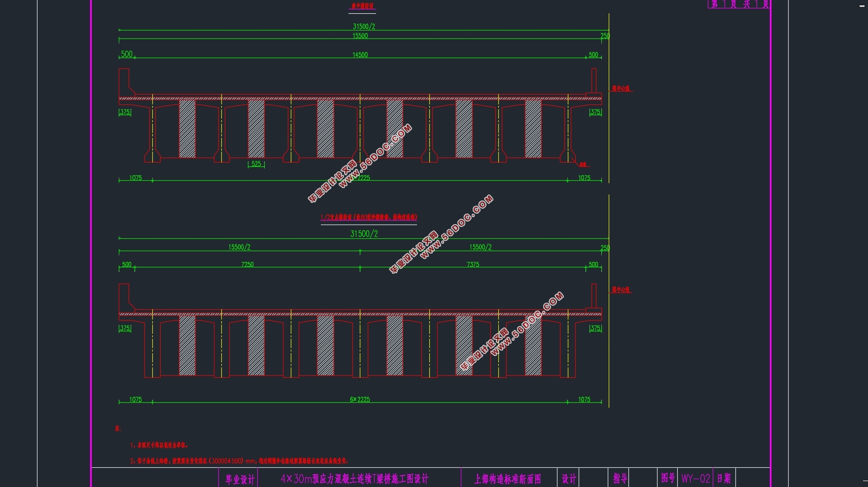
Task: Select the 上部构造标准断面图 drawing name
Action: pos(508,479)
